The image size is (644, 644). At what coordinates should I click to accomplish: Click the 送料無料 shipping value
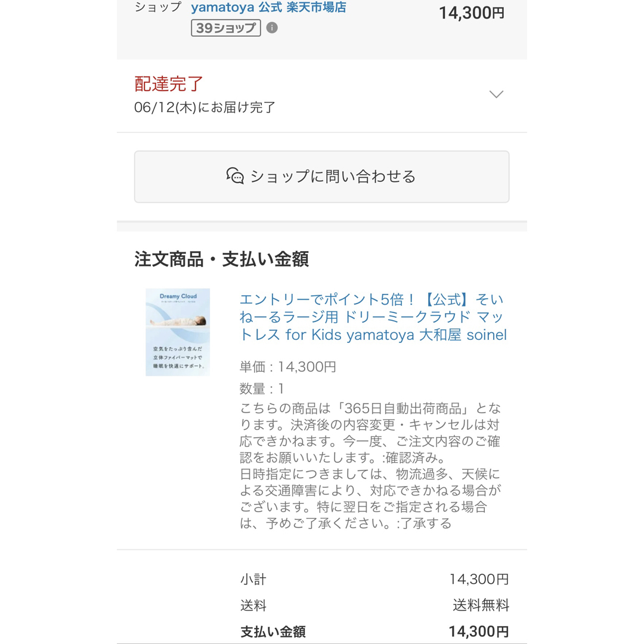[481, 605]
